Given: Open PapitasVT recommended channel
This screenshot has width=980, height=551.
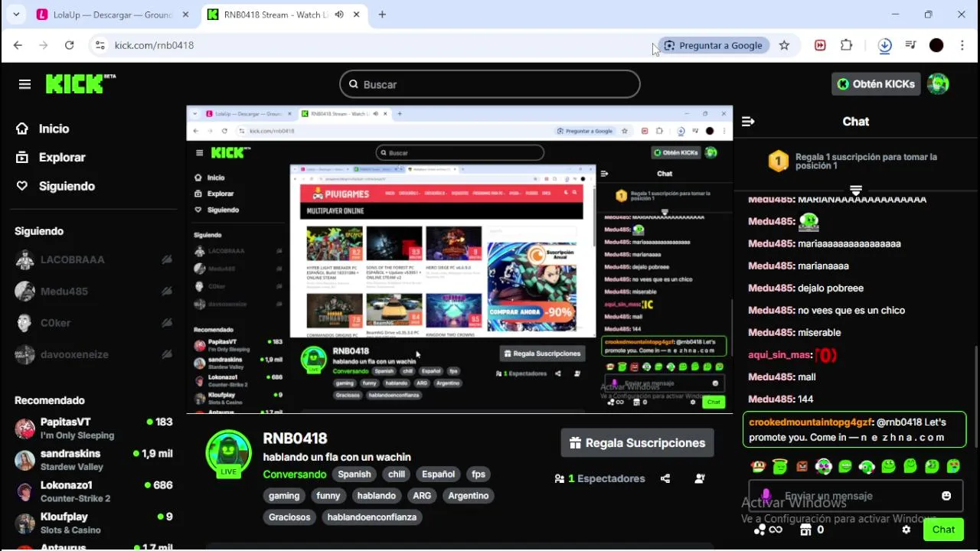Looking at the screenshot, I should (x=93, y=429).
